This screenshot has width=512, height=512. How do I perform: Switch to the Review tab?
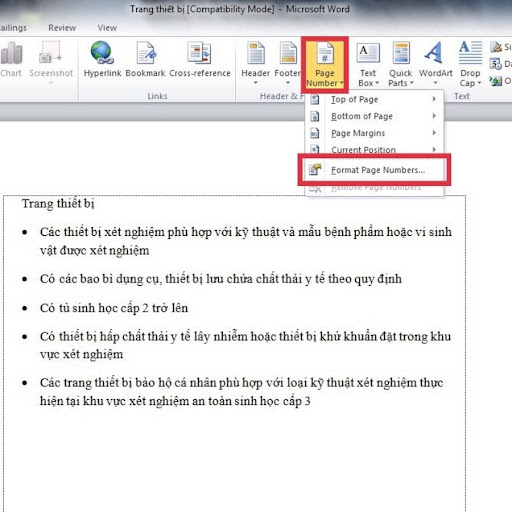click(62, 28)
